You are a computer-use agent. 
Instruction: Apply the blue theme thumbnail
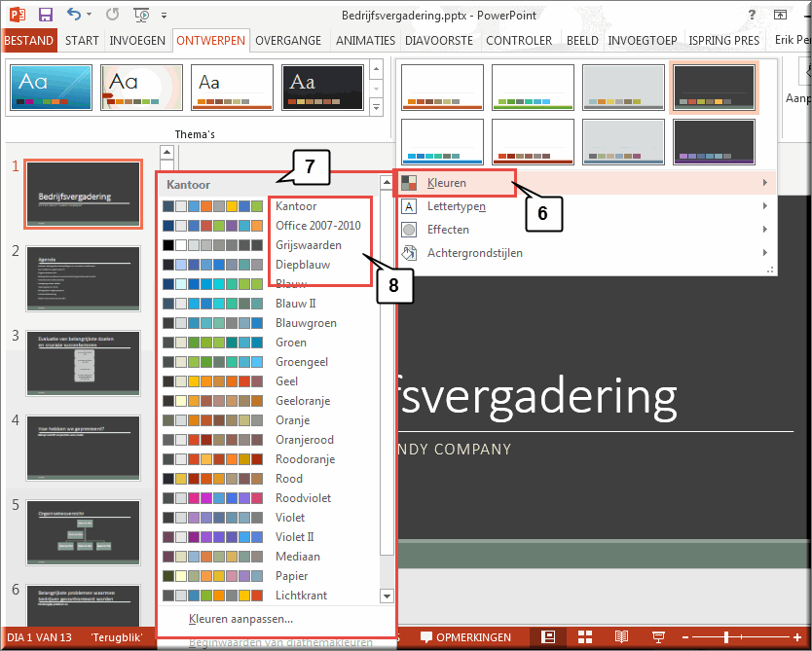tap(51, 87)
